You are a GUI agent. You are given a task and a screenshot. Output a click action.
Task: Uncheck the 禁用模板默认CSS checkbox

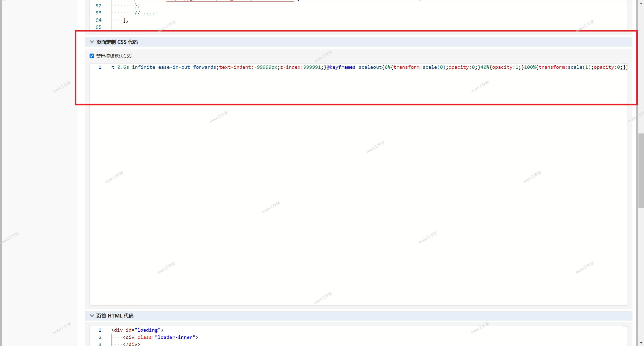tap(92, 56)
